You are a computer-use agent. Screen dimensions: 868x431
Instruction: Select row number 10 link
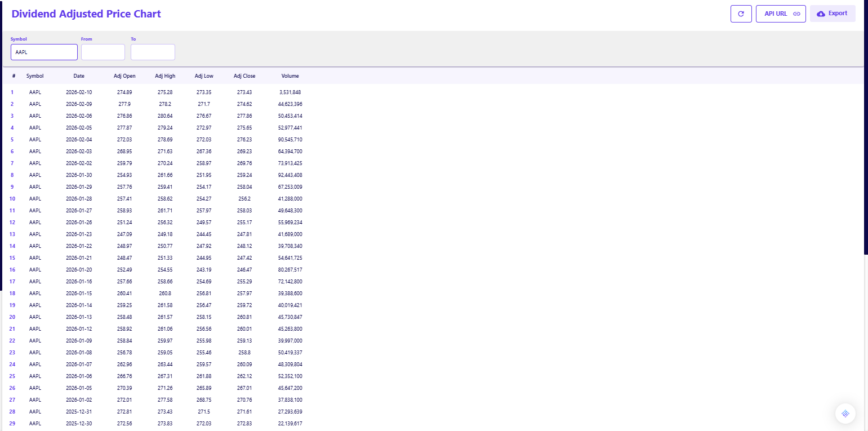pyautogui.click(x=12, y=199)
